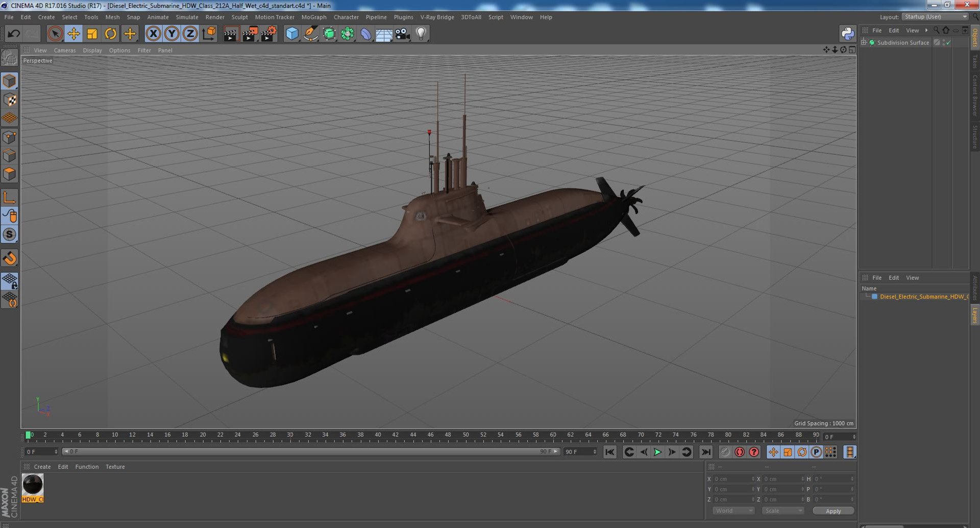Open viewport Cameras menu

tap(64, 50)
